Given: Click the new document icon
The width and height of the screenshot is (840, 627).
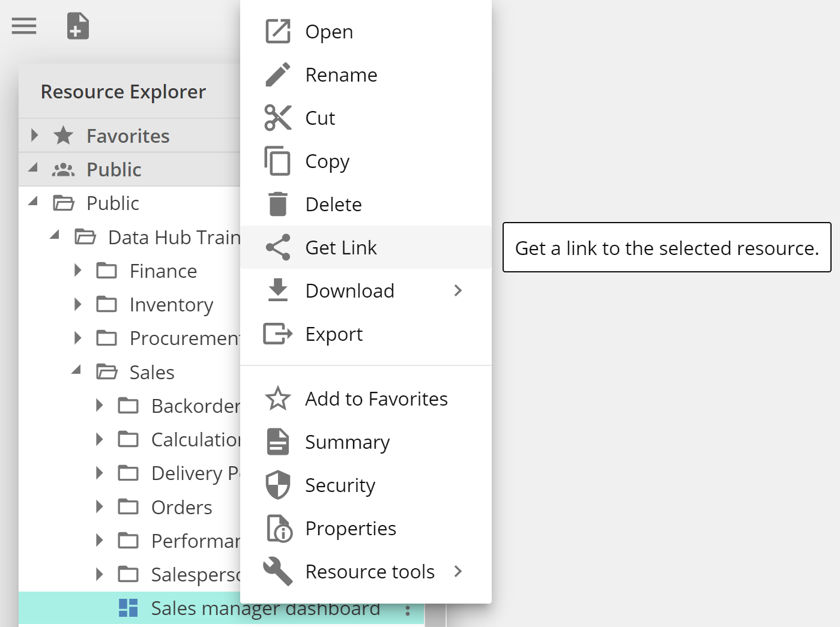Looking at the screenshot, I should (x=78, y=26).
